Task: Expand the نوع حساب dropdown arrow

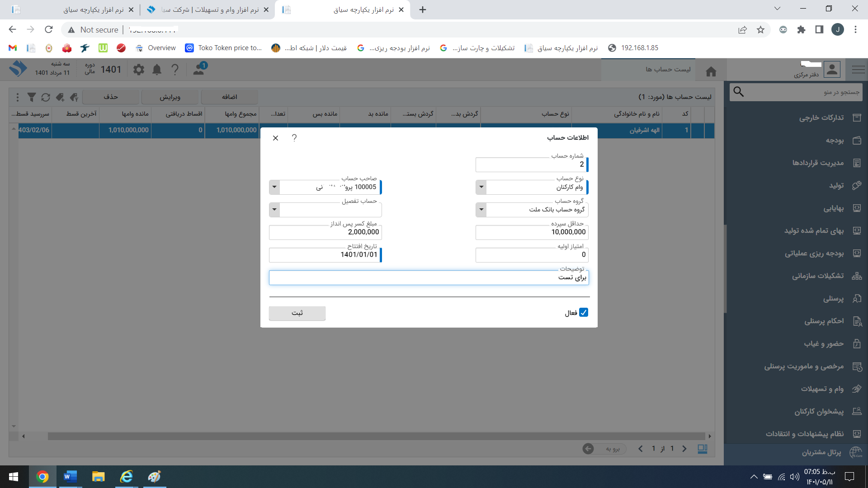Action: (x=481, y=187)
